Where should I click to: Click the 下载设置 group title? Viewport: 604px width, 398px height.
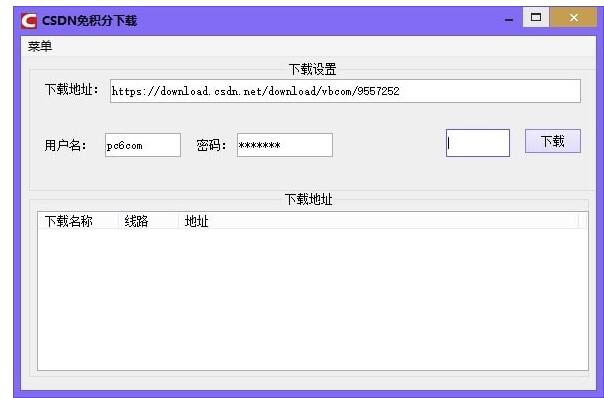(312, 69)
